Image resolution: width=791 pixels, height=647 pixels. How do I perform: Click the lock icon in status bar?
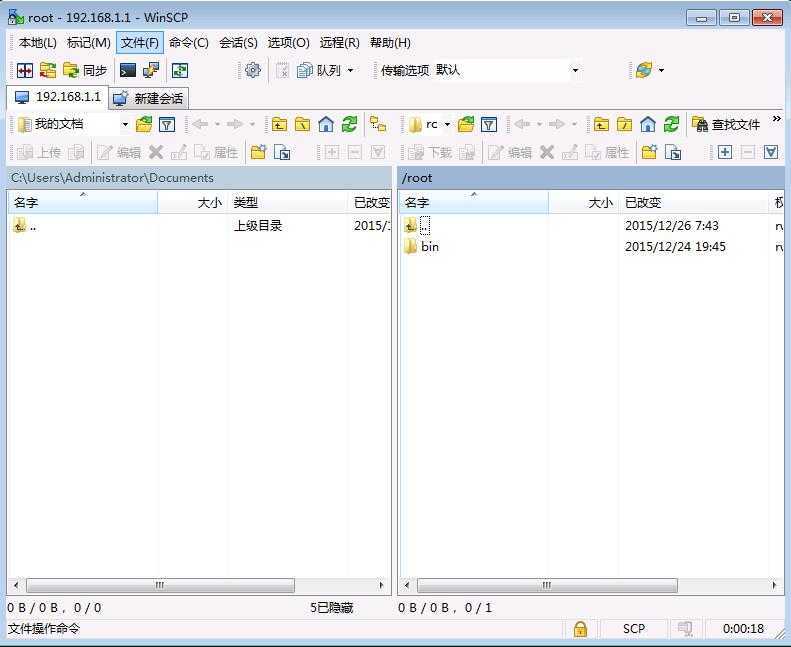[x=580, y=629]
